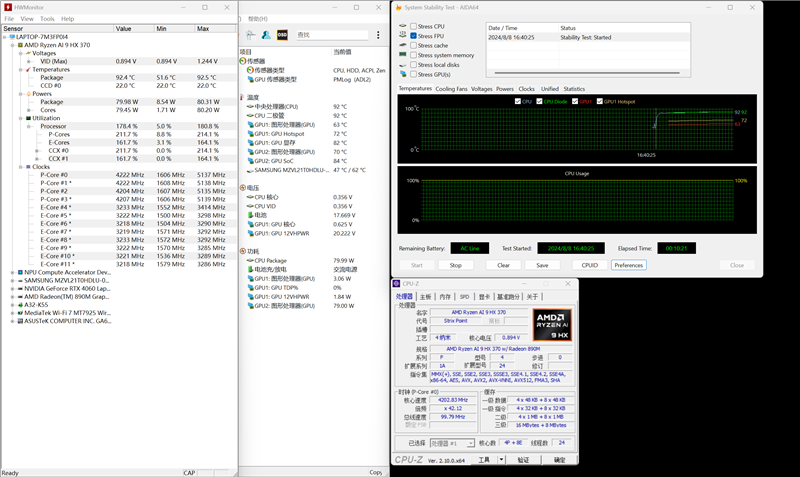Click the NVIDIA GeForce RTX 4060 device icon

pos(20,289)
